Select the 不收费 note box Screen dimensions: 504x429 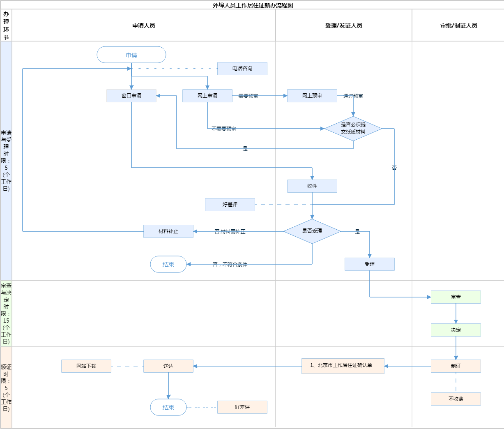tap(456, 399)
